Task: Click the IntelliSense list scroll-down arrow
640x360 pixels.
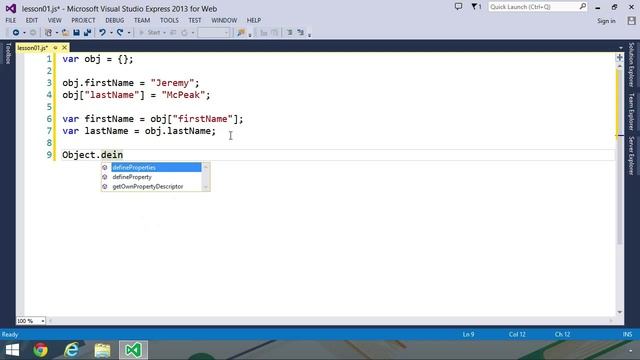Action: click(x=206, y=187)
